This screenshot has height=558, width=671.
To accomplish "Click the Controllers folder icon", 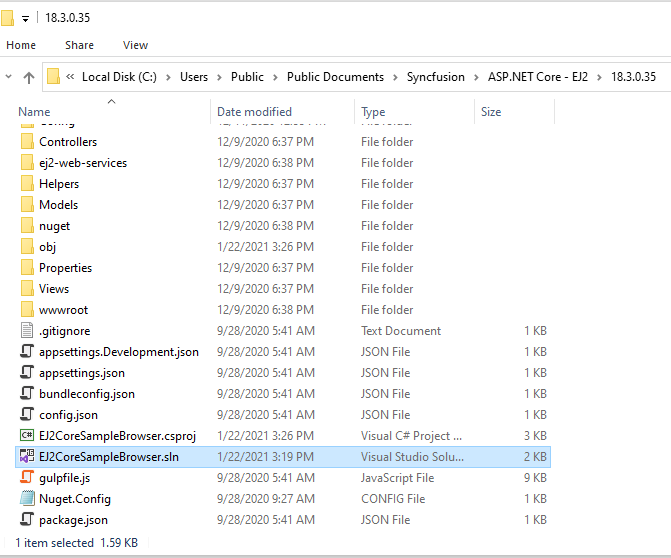I will pos(27,142).
